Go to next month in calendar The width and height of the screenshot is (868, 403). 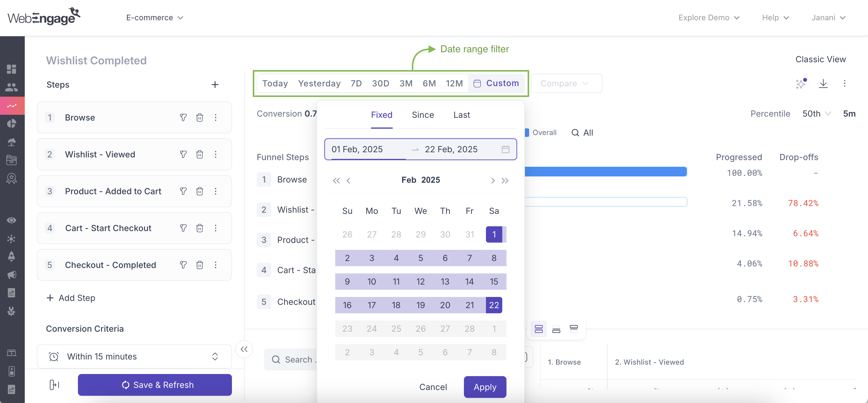pyautogui.click(x=493, y=181)
